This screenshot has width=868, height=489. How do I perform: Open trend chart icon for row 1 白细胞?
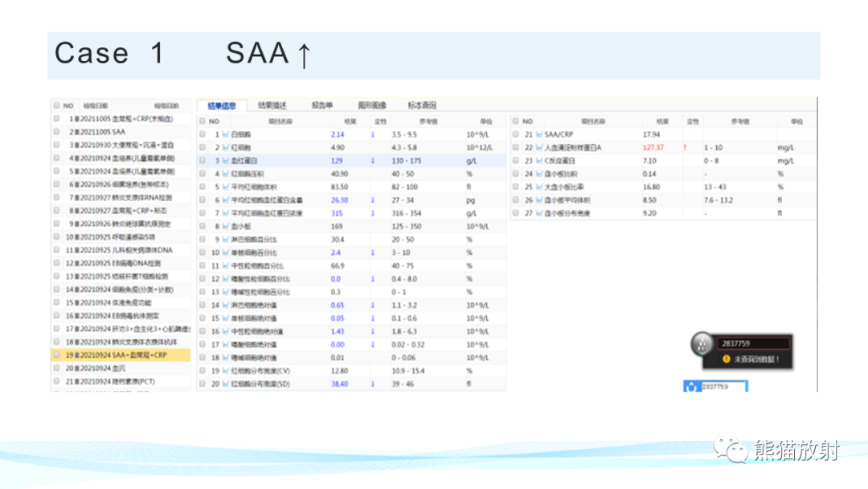[x=226, y=134]
